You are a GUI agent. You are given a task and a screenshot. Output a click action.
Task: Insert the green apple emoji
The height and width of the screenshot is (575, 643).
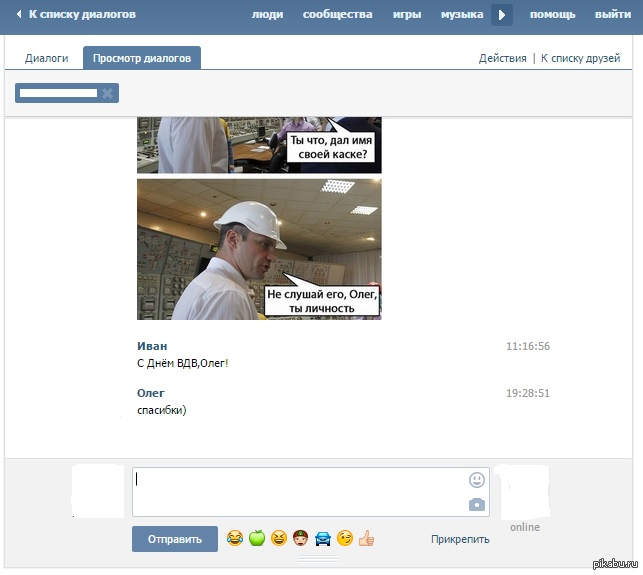click(x=257, y=538)
